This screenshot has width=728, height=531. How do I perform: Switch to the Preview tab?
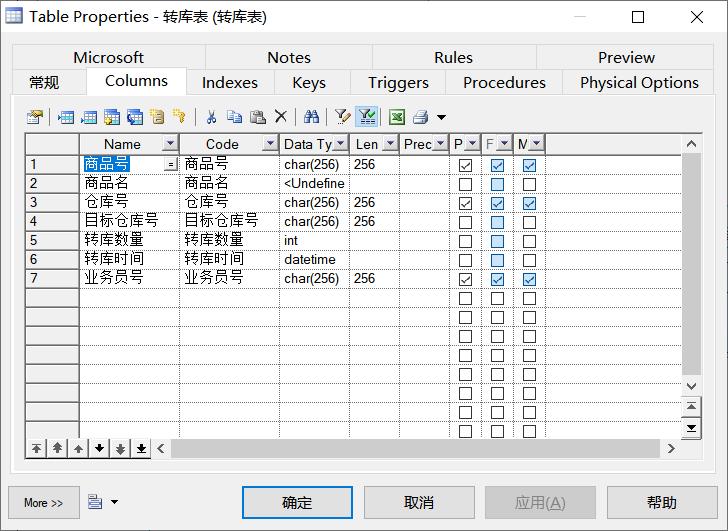(x=626, y=58)
